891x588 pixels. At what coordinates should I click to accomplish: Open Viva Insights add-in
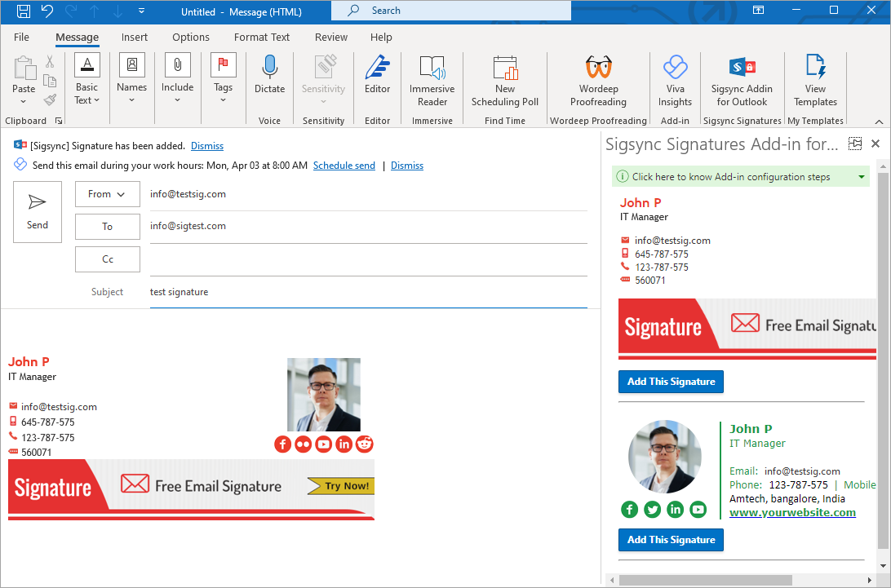click(675, 82)
